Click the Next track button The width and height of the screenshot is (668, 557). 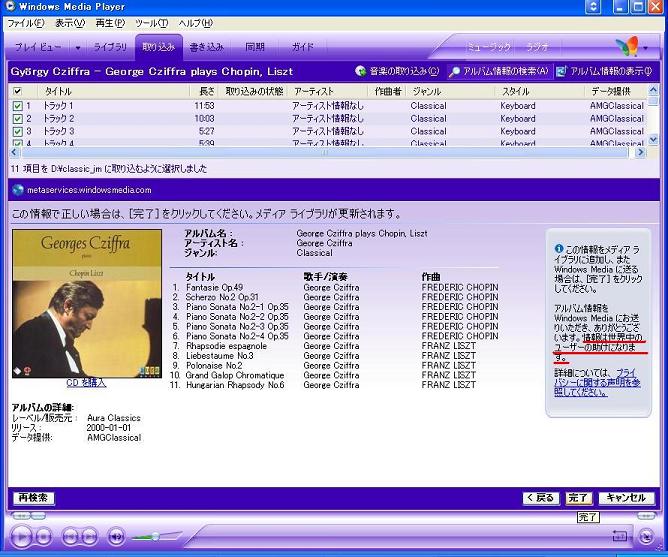pos(89,537)
